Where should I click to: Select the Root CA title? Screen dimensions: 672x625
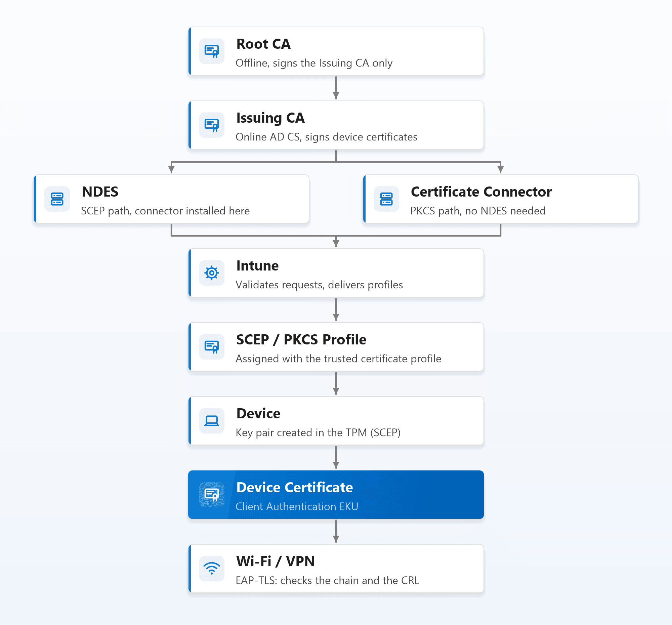(x=263, y=44)
